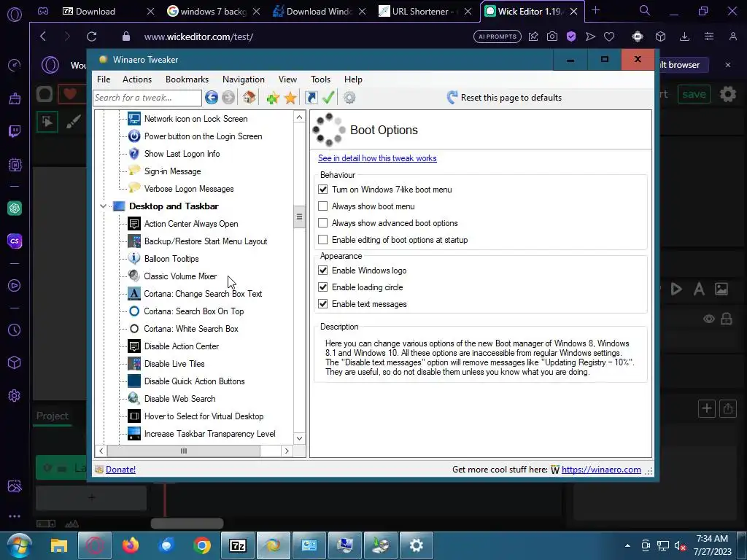Select Balloon Tooltips tweak
The width and height of the screenshot is (747, 560).
[171, 259]
